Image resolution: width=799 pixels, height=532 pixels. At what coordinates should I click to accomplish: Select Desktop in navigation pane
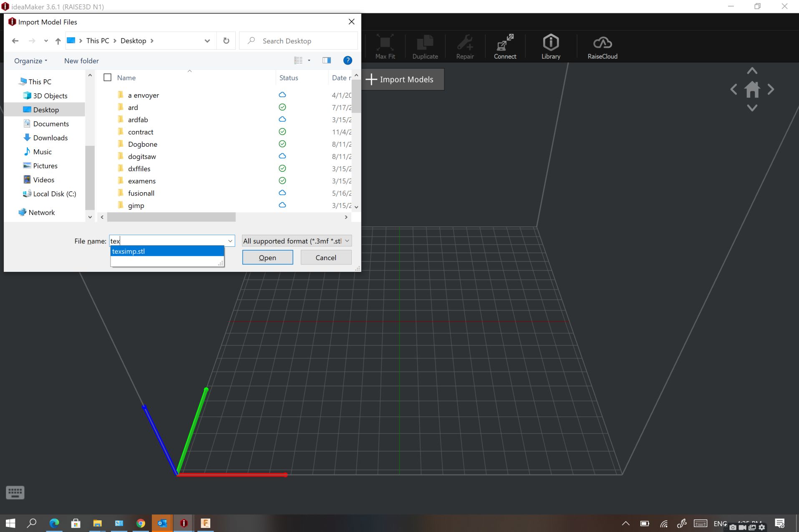pos(46,110)
